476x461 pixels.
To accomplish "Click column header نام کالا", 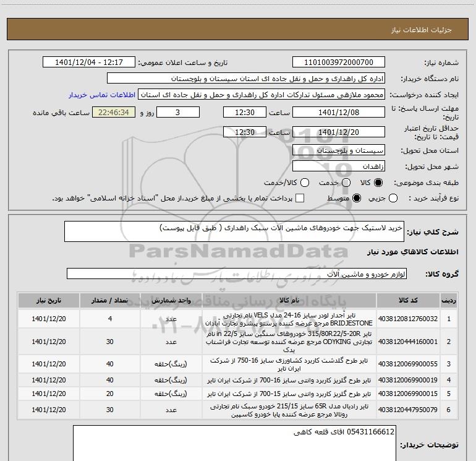I will tap(289, 301).
